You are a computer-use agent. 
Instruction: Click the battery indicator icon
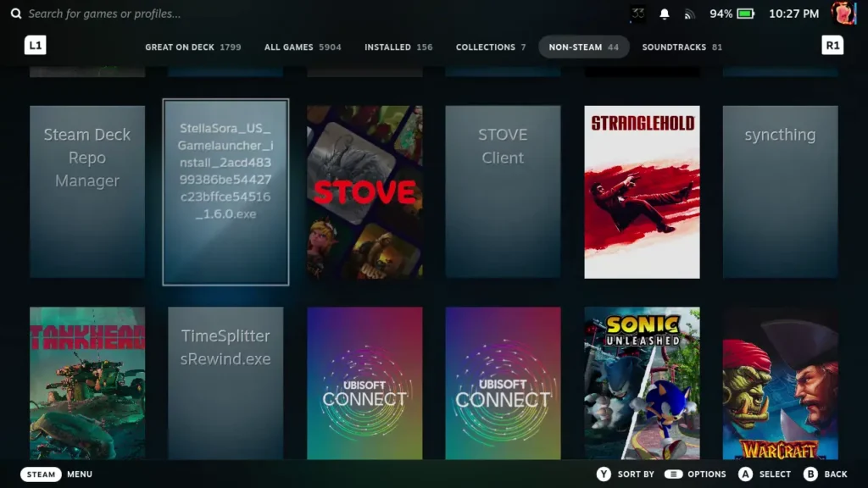[745, 14]
